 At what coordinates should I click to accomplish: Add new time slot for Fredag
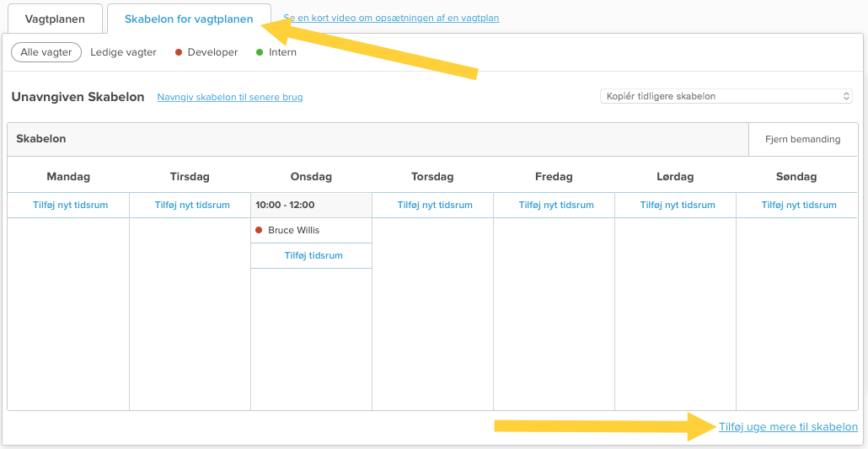tap(556, 205)
